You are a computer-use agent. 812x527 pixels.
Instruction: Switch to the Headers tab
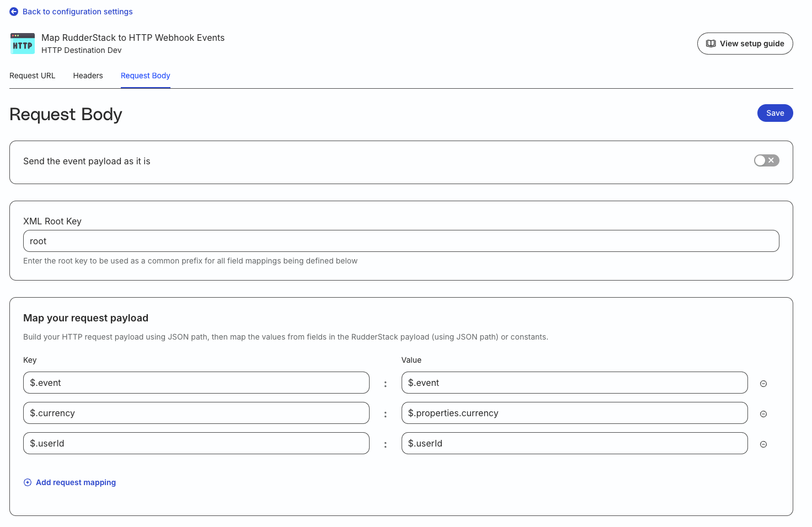click(88, 76)
